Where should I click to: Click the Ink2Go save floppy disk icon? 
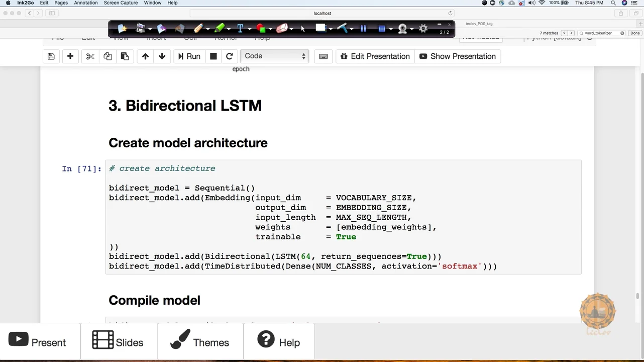tap(141, 29)
